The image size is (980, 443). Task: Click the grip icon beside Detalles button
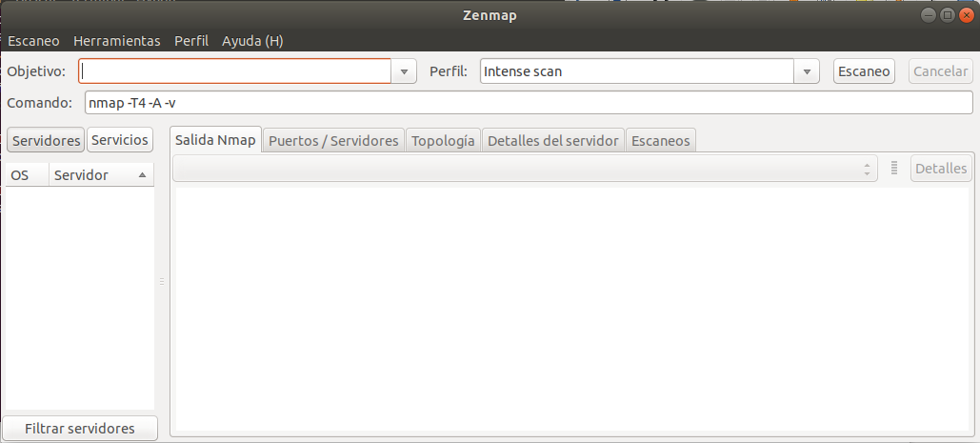(894, 169)
